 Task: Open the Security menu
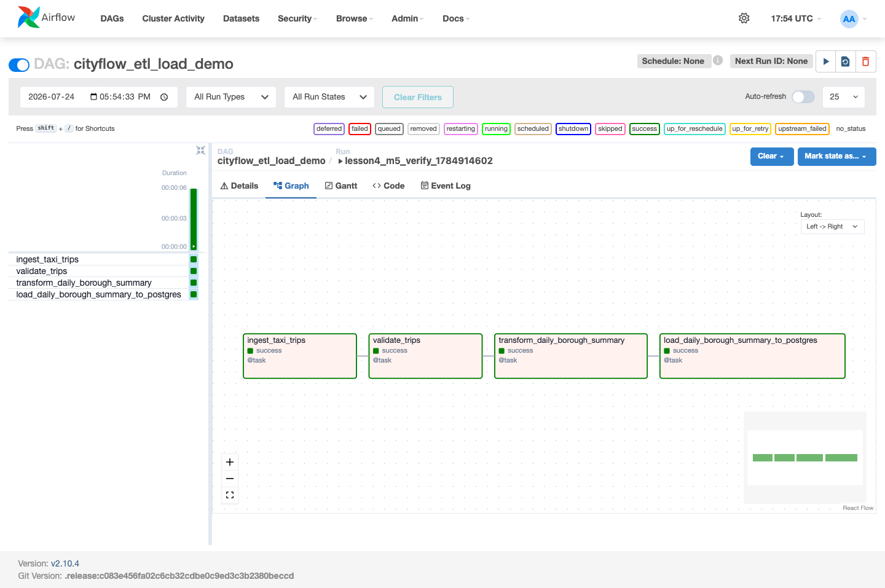297,18
